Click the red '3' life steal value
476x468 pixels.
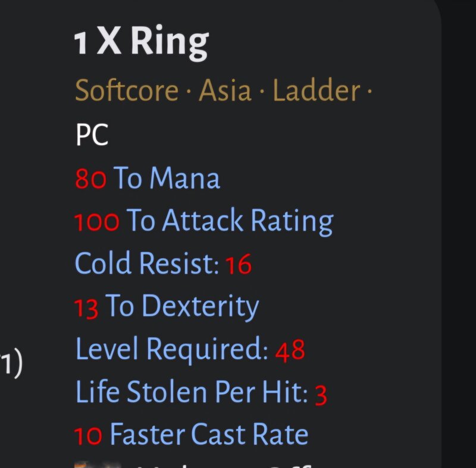[321, 395]
